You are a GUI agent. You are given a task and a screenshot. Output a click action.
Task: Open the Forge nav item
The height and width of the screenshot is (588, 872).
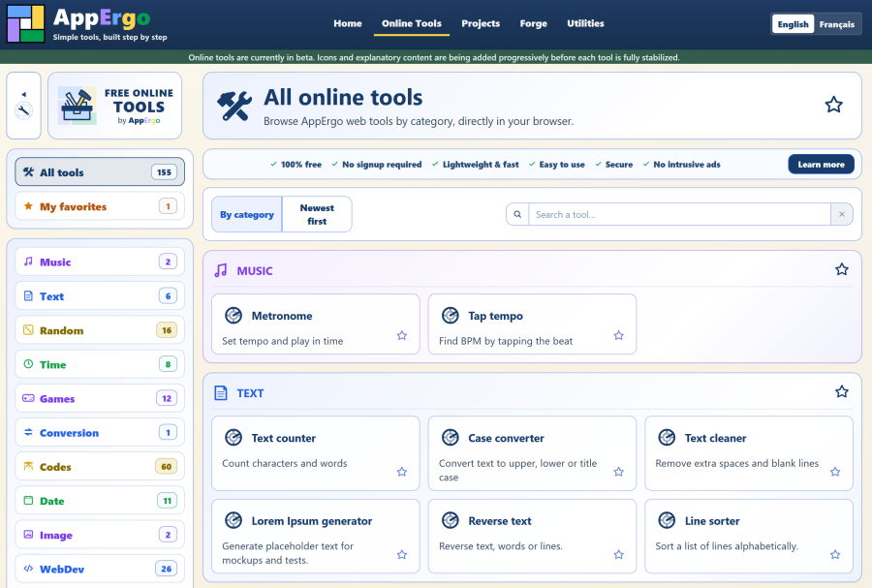tap(533, 23)
